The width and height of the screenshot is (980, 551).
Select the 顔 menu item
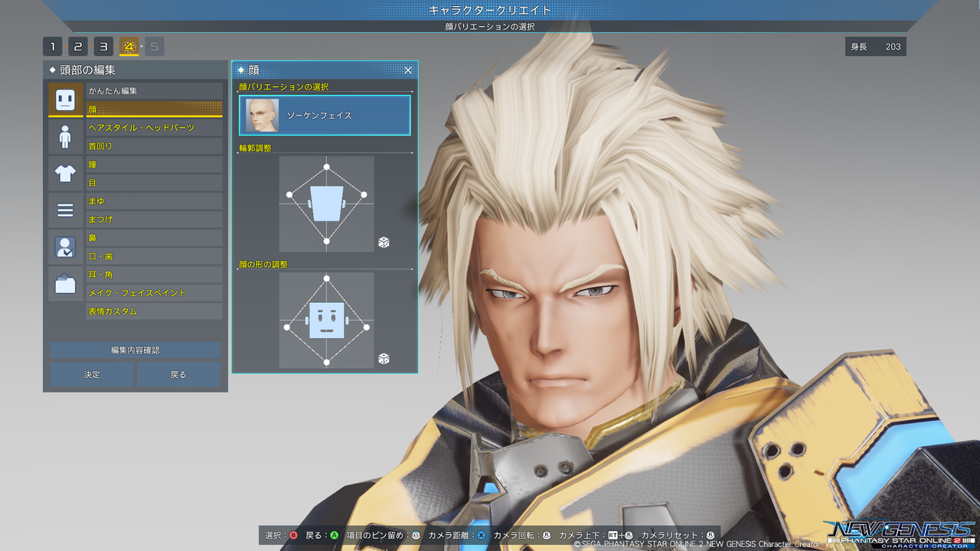tap(154, 109)
